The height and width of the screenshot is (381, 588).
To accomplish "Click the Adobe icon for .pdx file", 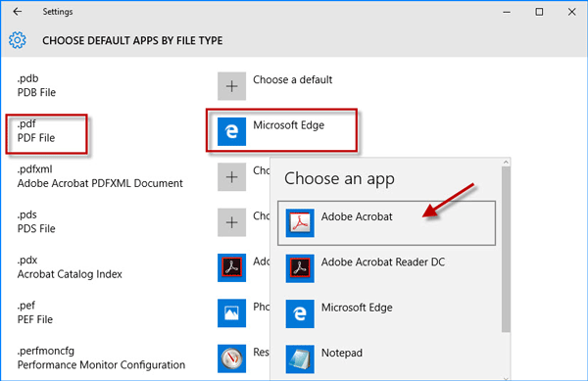I will pyautogui.click(x=231, y=267).
